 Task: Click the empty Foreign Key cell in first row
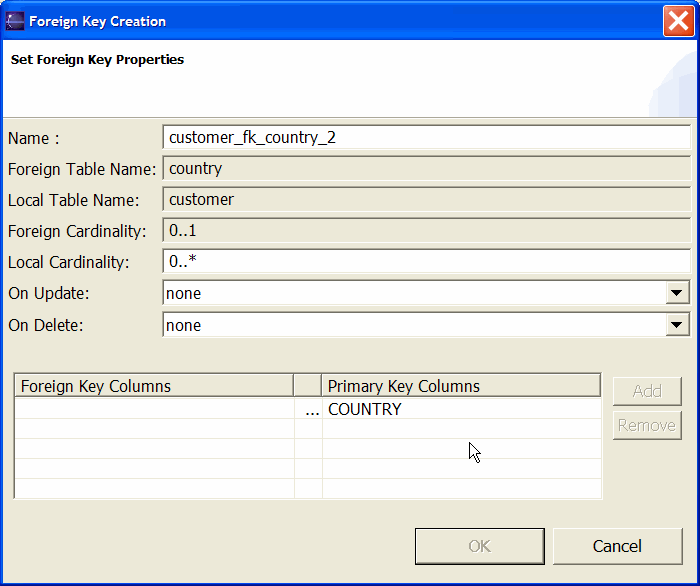coord(154,409)
